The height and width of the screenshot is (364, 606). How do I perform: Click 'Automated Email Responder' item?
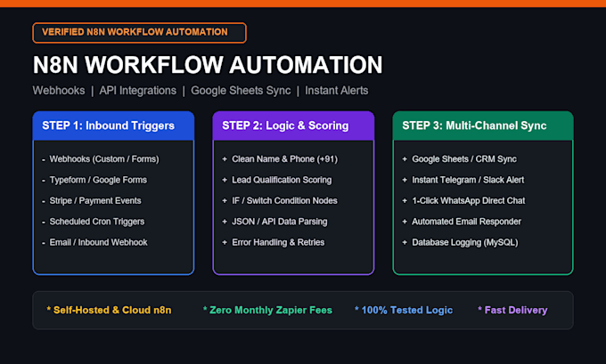click(x=466, y=222)
